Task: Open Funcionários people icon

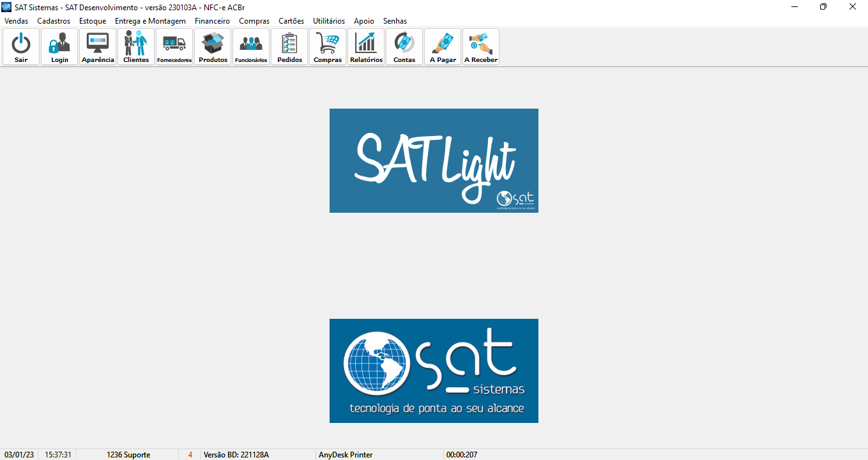Action: pos(251,46)
